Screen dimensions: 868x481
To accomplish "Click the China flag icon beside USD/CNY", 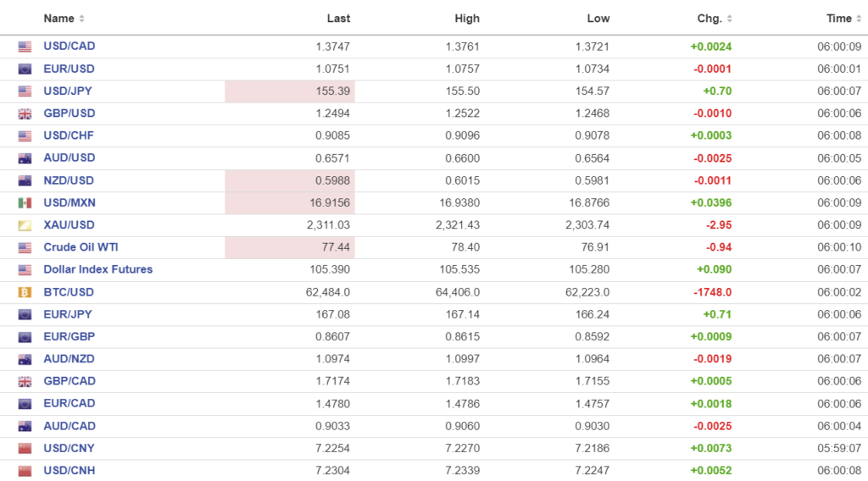I will coord(25,449).
